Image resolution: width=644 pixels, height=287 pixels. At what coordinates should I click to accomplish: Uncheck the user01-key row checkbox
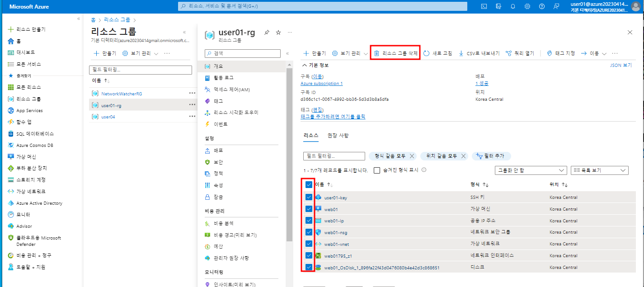point(309,198)
